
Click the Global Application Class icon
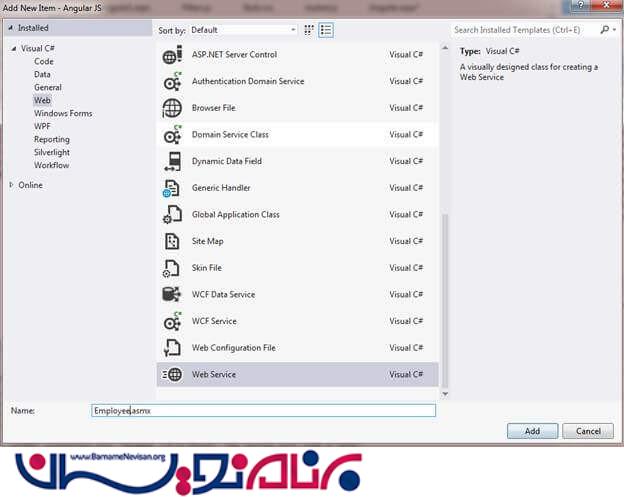(x=172, y=215)
